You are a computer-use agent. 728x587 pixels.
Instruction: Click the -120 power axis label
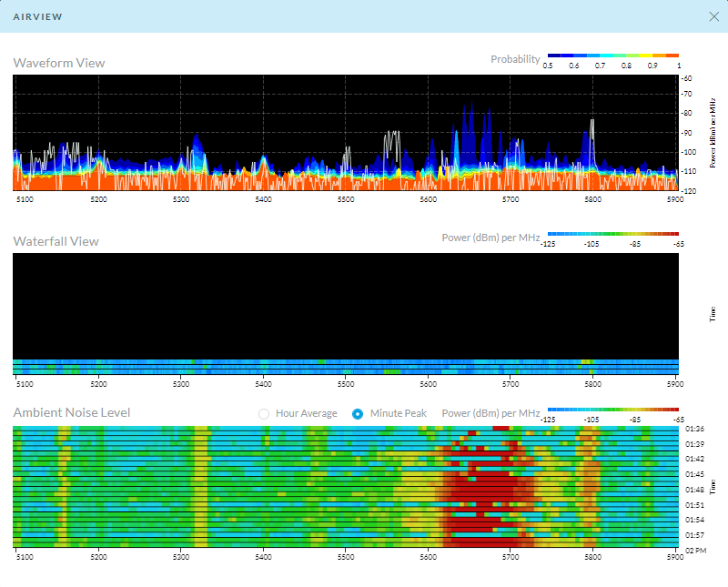[689, 191]
